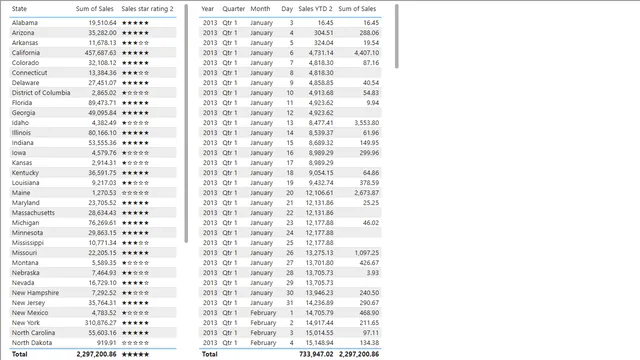Screen dimensions: 640x360
Task: Click the Sum of Sales header in the date table
Action: coord(357,9)
